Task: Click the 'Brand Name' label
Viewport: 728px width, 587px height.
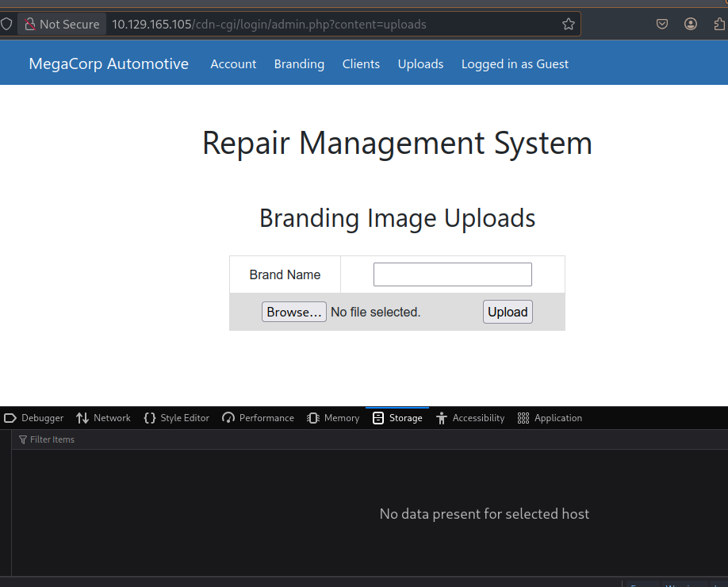Action: pos(285,274)
